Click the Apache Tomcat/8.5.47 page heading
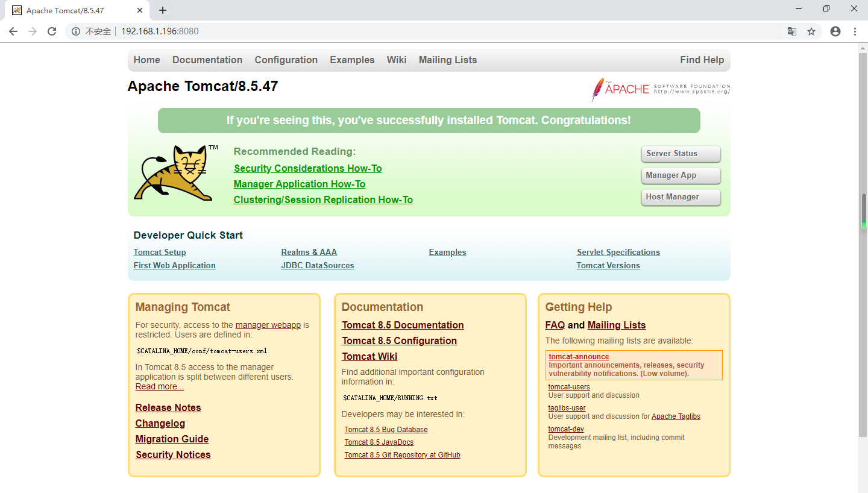This screenshot has height=493, width=868. (203, 86)
